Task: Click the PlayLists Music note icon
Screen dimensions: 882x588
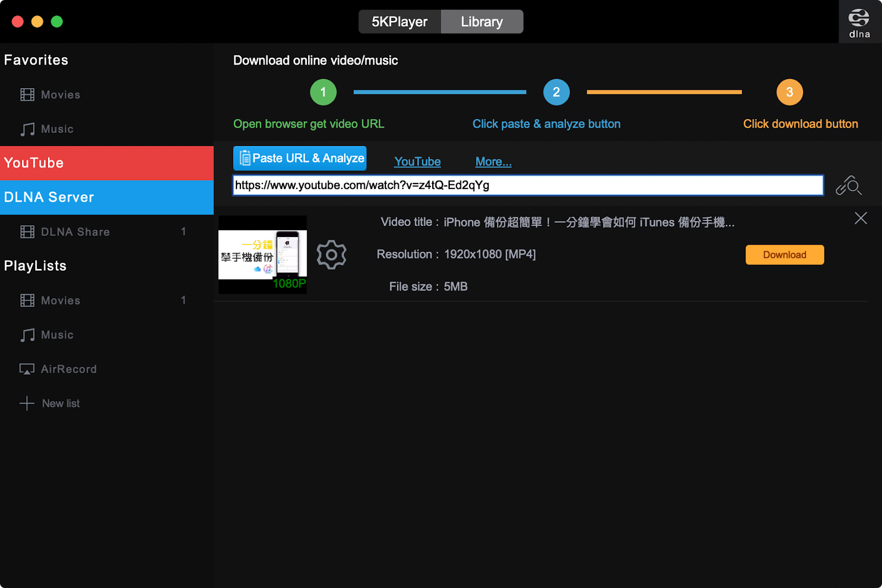Action: coord(27,335)
